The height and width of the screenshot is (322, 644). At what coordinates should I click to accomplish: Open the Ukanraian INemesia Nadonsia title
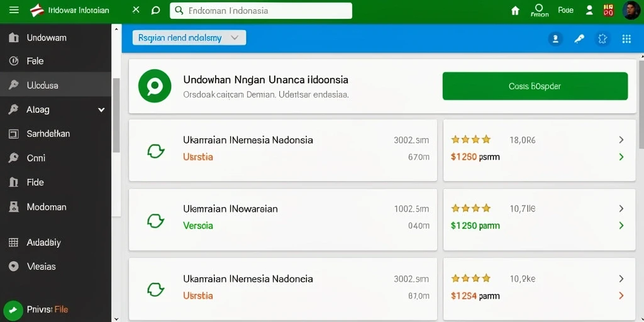pos(248,140)
